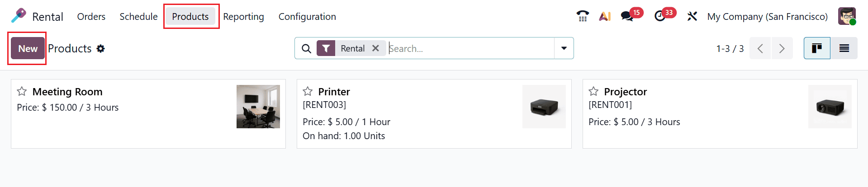
Task: Click the wrench and screwdriver tools icon
Action: click(x=692, y=16)
